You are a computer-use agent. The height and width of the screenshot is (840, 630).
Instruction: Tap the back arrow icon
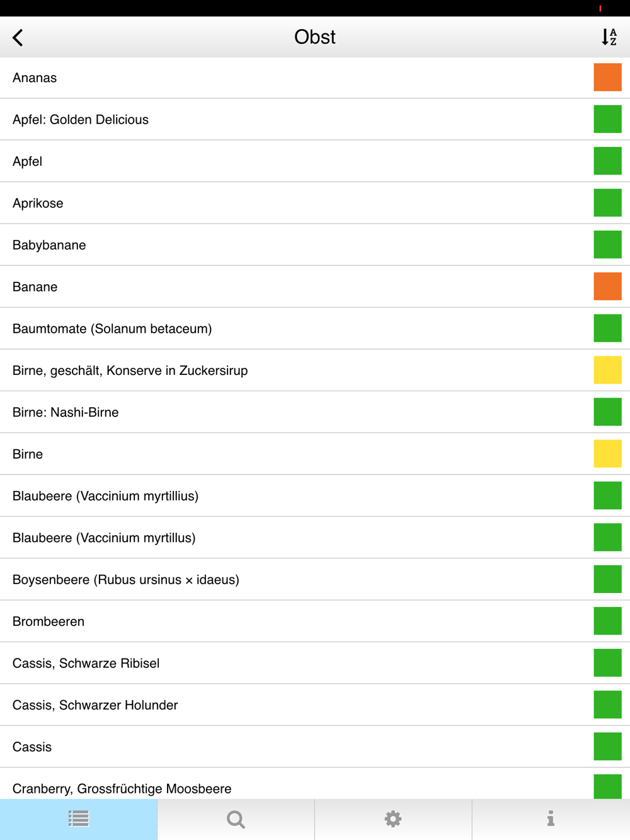coord(18,38)
